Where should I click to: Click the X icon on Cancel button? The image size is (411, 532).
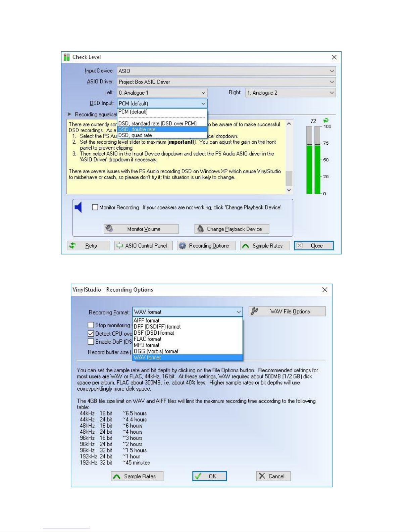pos(262,476)
